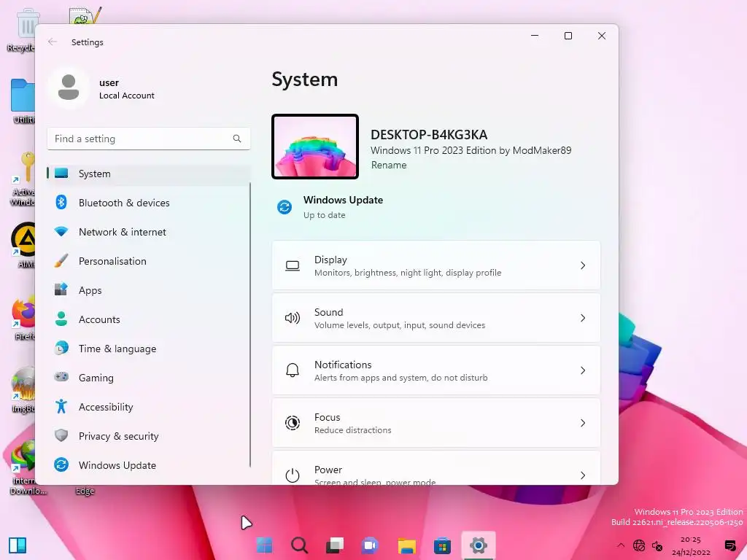The image size is (747, 560).
Task: Open Task View on the taskbar
Action: pos(335,545)
